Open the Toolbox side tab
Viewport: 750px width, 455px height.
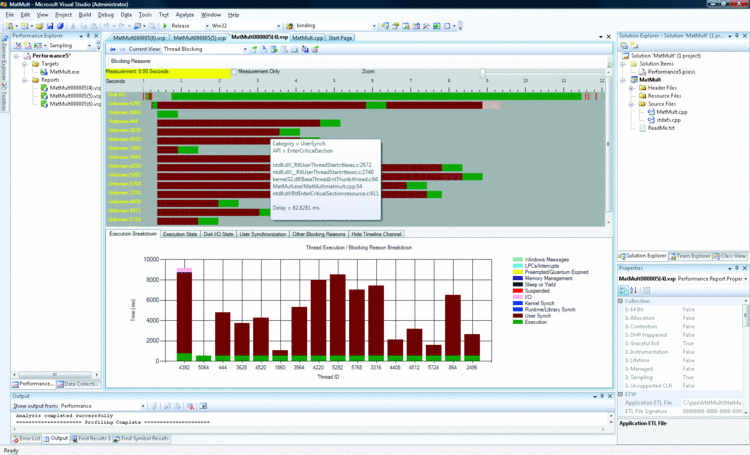pos(4,97)
